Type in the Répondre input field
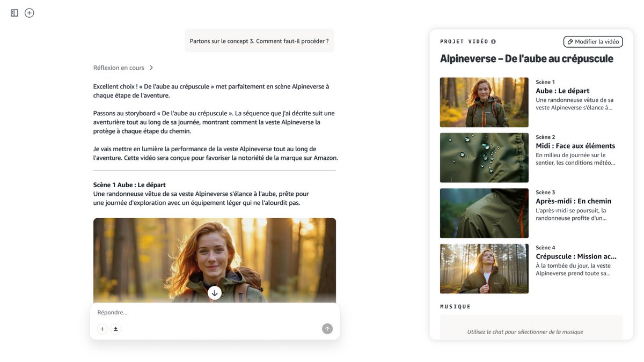This screenshot has width=644, height=362. (x=209, y=313)
